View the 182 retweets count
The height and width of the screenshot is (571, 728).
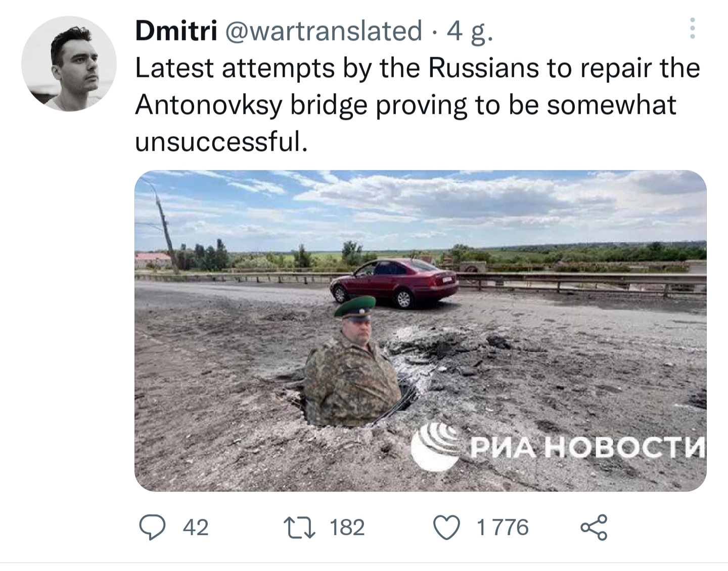347,528
